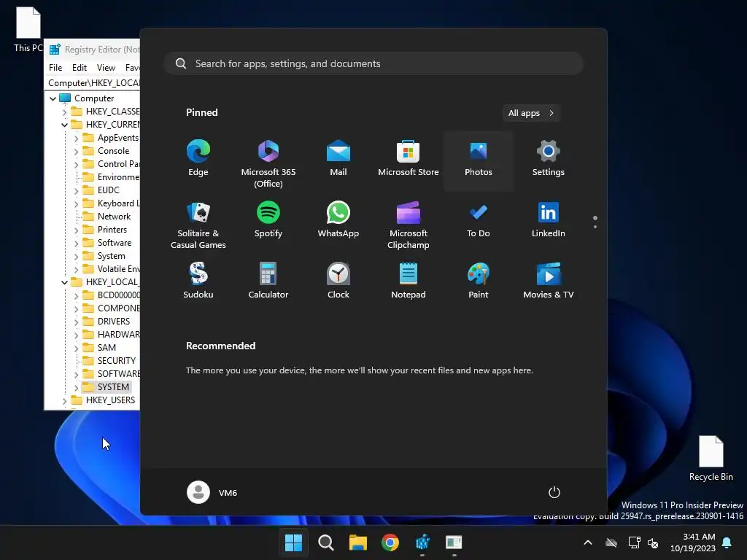Screen dimensions: 747x560
Task: Open File Explorer from the taskbar
Action: coord(357,542)
